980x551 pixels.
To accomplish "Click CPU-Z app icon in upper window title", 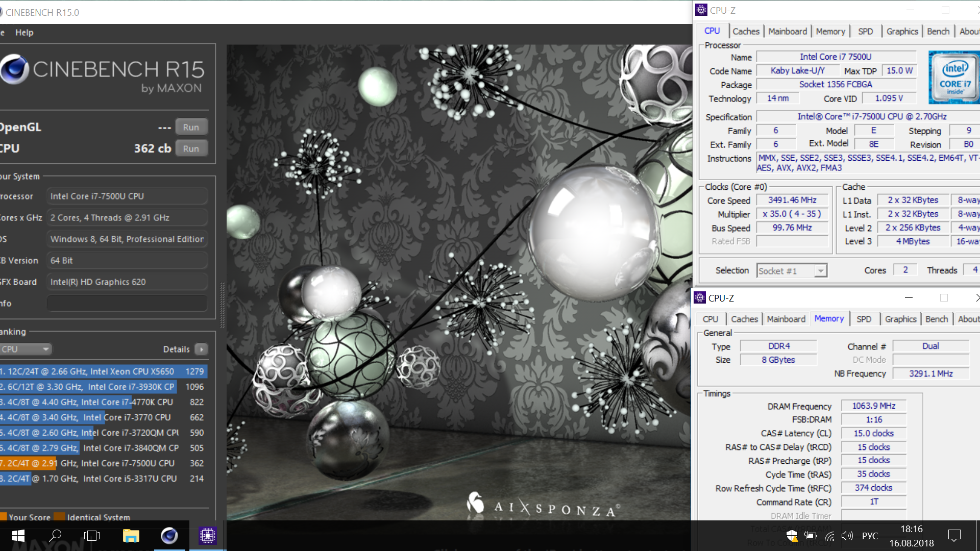I will [x=701, y=10].
